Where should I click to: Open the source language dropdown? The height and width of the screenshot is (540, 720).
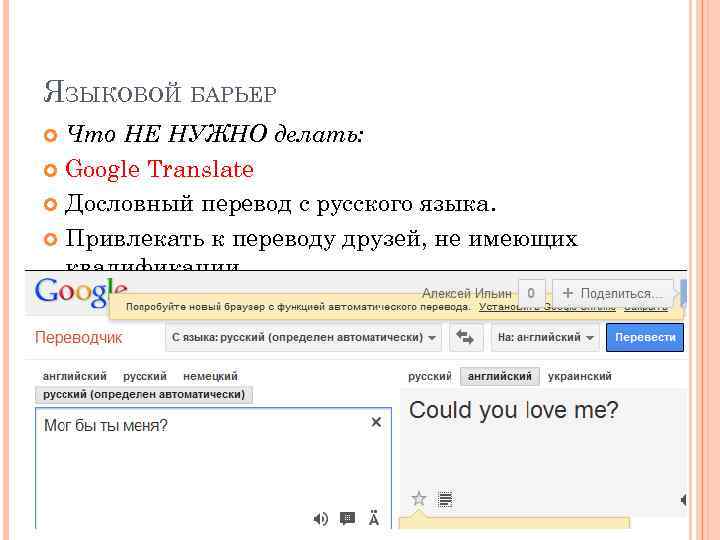pos(303,338)
